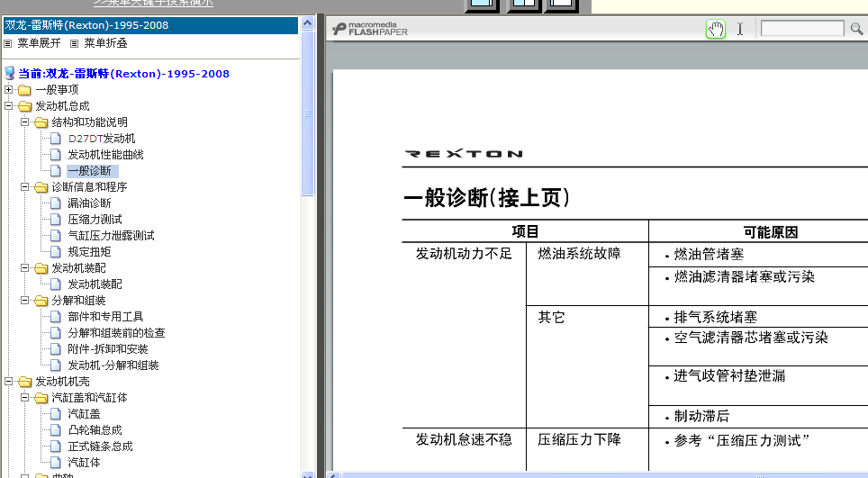Click the 燃油管堵塞 cause entry
Screen dimensions: 868x478
[708, 255]
